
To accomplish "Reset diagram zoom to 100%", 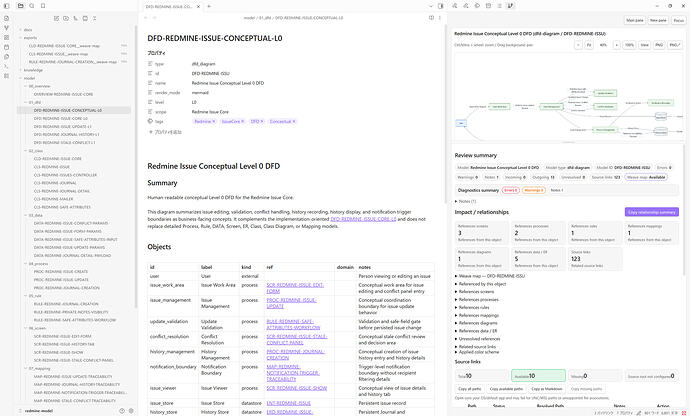I will (629, 45).
